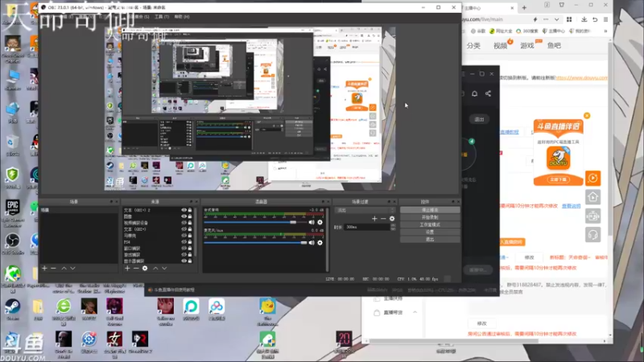Open the douyu.com link in page notice

581,77
